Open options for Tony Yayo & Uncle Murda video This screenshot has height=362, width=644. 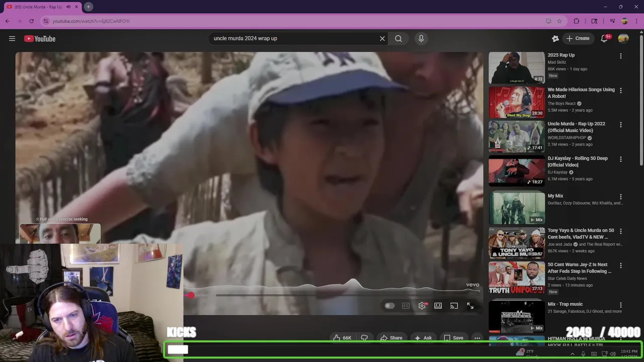(x=620, y=231)
